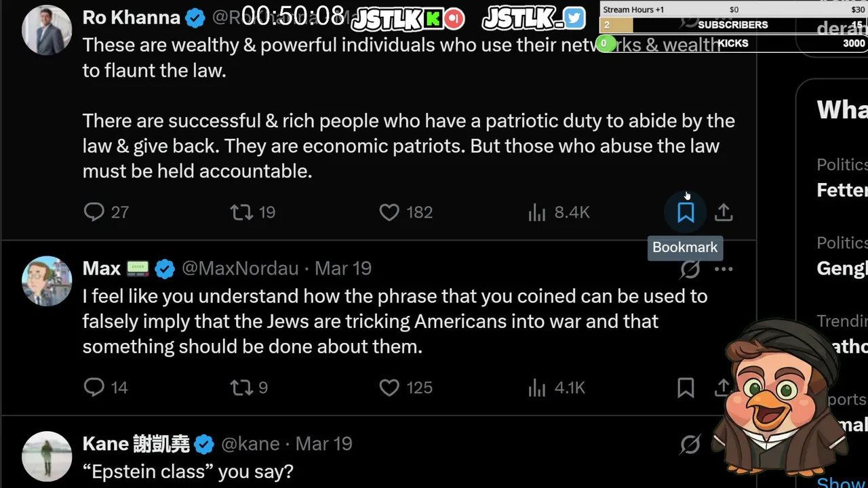
Task: View analytics for Ro Khanna's tweet
Action: 537,213
